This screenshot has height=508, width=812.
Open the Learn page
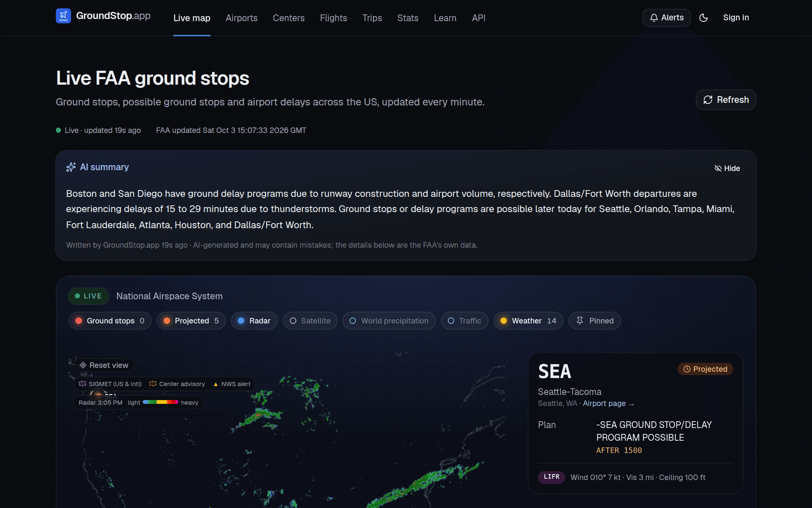pos(445,18)
